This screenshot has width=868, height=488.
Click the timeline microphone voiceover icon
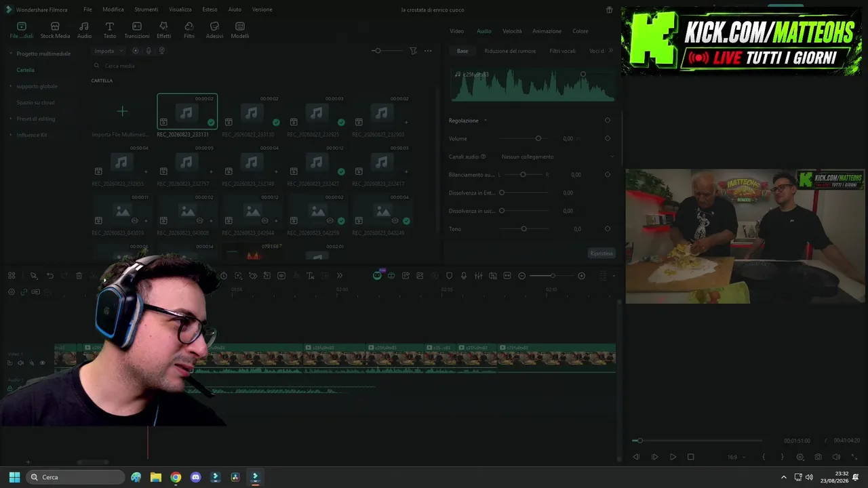pos(464,276)
